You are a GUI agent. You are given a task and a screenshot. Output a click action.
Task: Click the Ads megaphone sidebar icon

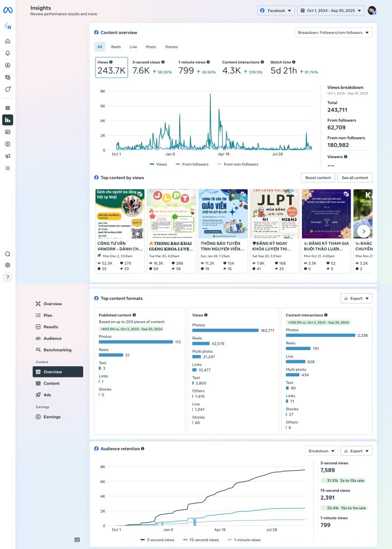8,156
